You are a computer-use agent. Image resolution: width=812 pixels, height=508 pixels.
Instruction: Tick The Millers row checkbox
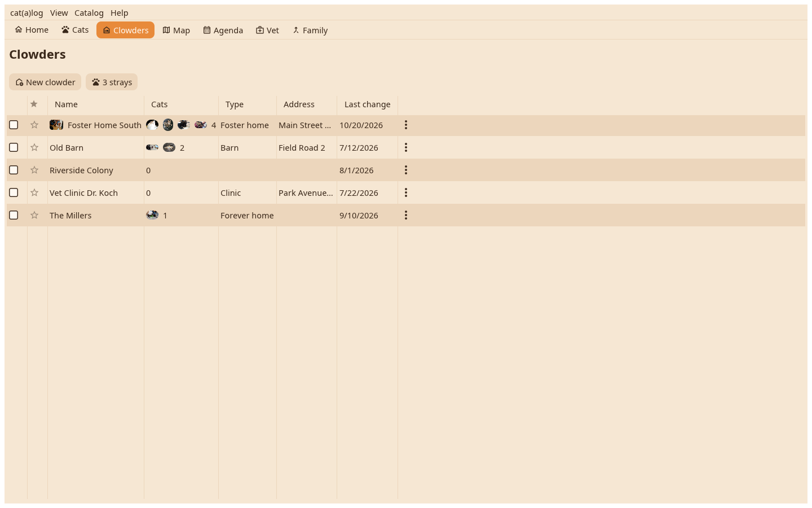click(14, 215)
